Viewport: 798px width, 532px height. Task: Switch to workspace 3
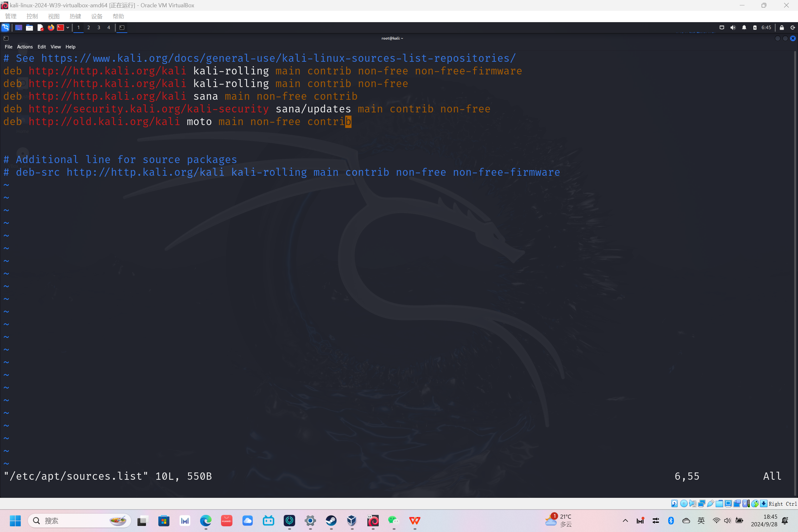(x=99, y=28)
